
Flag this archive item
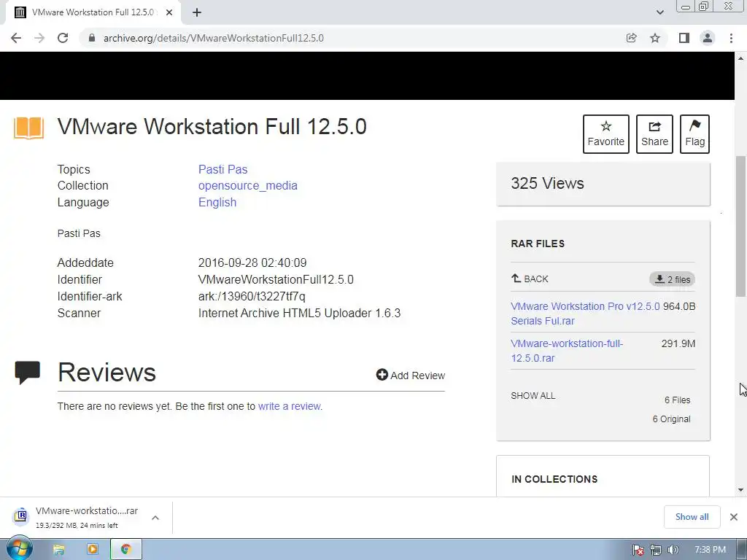[x=694, y=134]
